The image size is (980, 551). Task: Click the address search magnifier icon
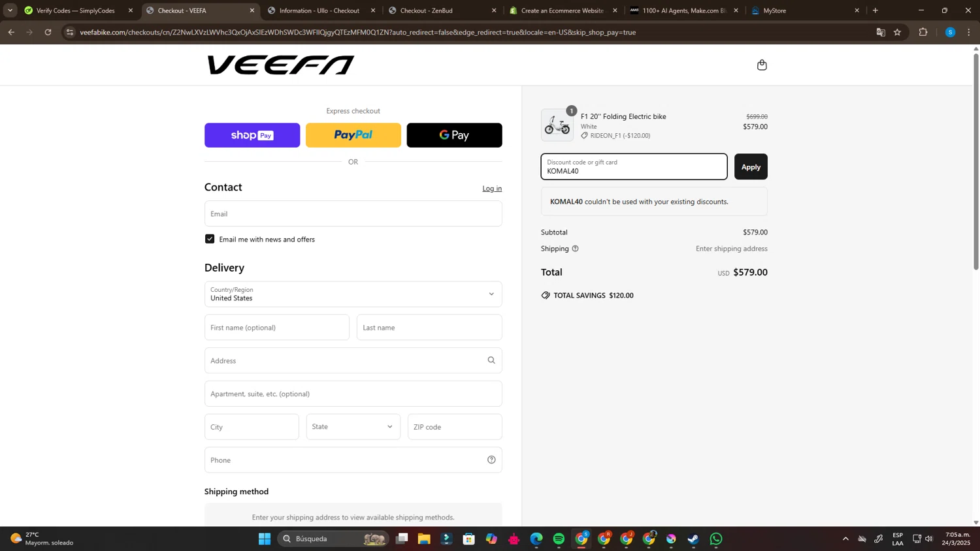(491, 360)
